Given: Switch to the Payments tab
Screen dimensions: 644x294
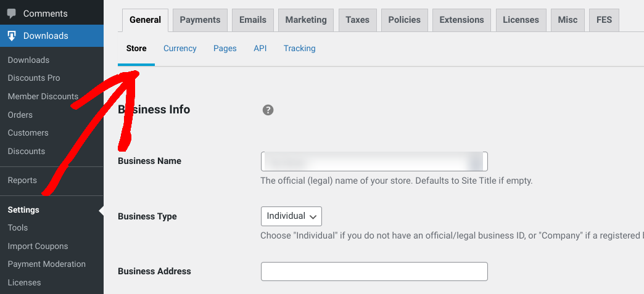Looking at the screenshot, I should click(x=200, y=20).
